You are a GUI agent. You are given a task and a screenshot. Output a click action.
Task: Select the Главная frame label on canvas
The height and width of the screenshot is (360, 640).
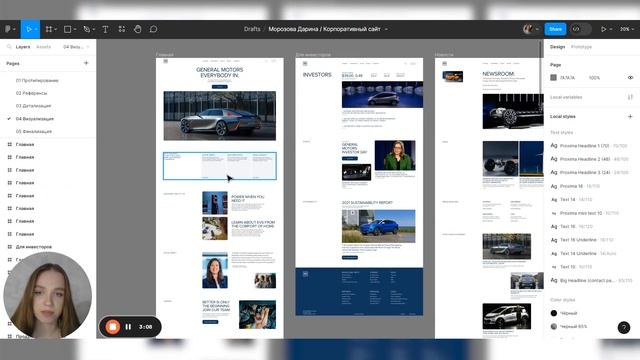164,54
